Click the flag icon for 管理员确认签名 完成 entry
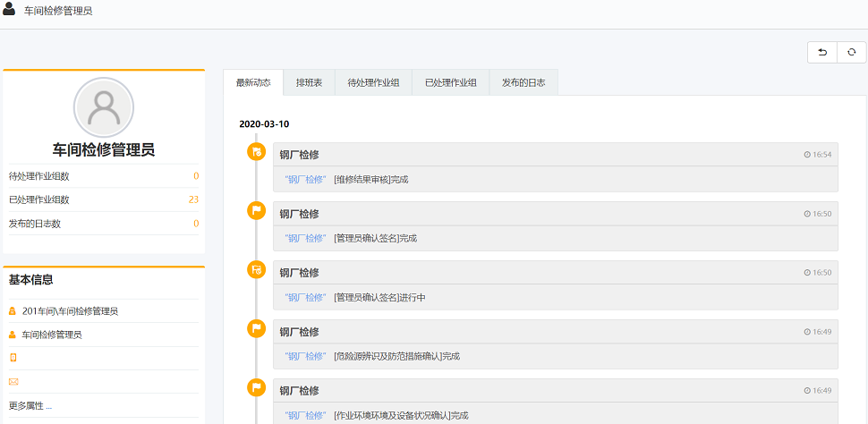Viewport: 868px width, 424px height. tap(256, 211)
